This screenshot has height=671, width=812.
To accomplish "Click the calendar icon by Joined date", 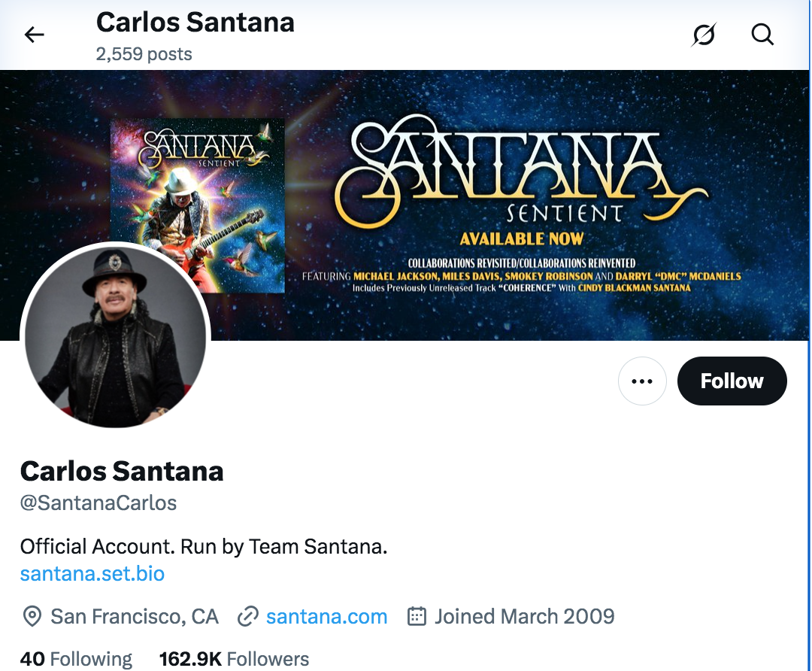I will click(417, 618).
